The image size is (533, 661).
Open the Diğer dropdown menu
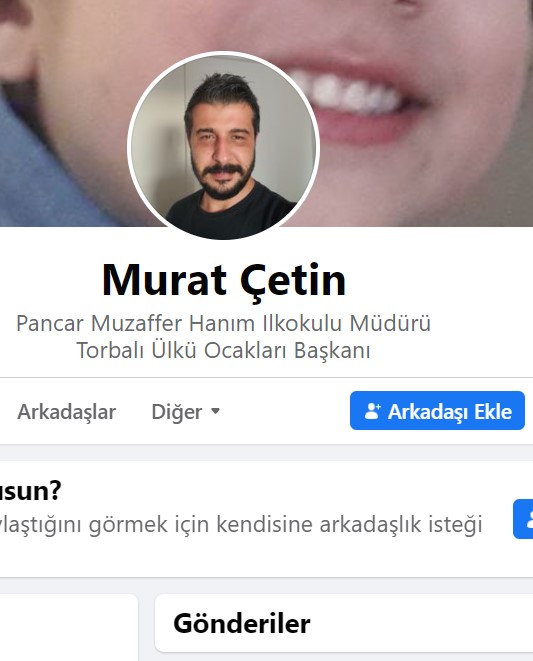186,412
